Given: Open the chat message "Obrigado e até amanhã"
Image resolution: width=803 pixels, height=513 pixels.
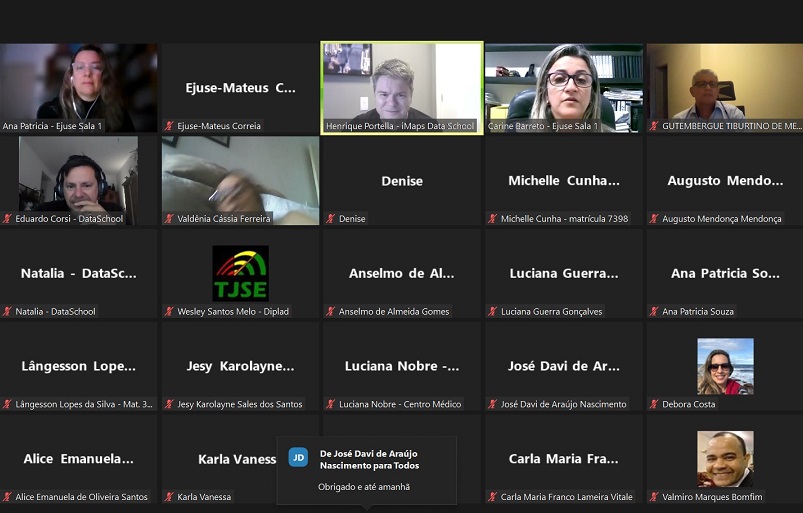Looking at the screenshot, I should 363,487.
